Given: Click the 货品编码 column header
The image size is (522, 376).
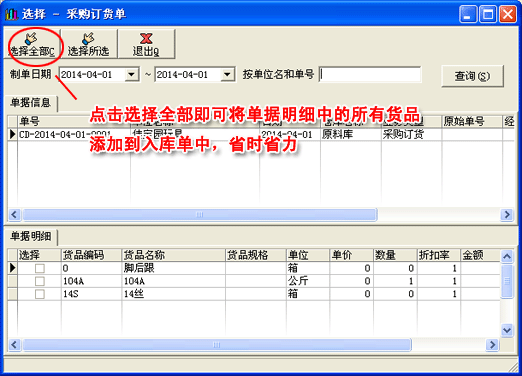Looking at the screenshot, I should (91, 255).
